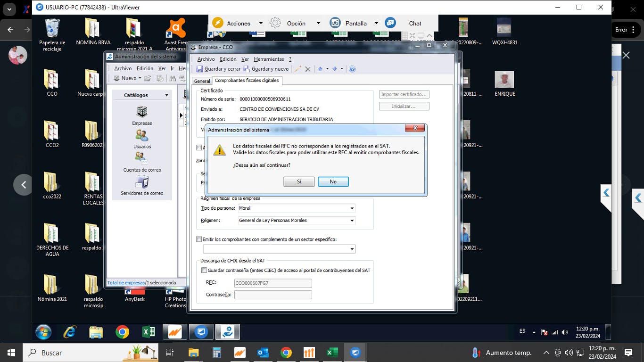Image resolution: width=644 pixels, height=362 pixels.
Task: Click Internet Explorer on remote Windows 7 taskbar
Action: click(x=69, y=332)
